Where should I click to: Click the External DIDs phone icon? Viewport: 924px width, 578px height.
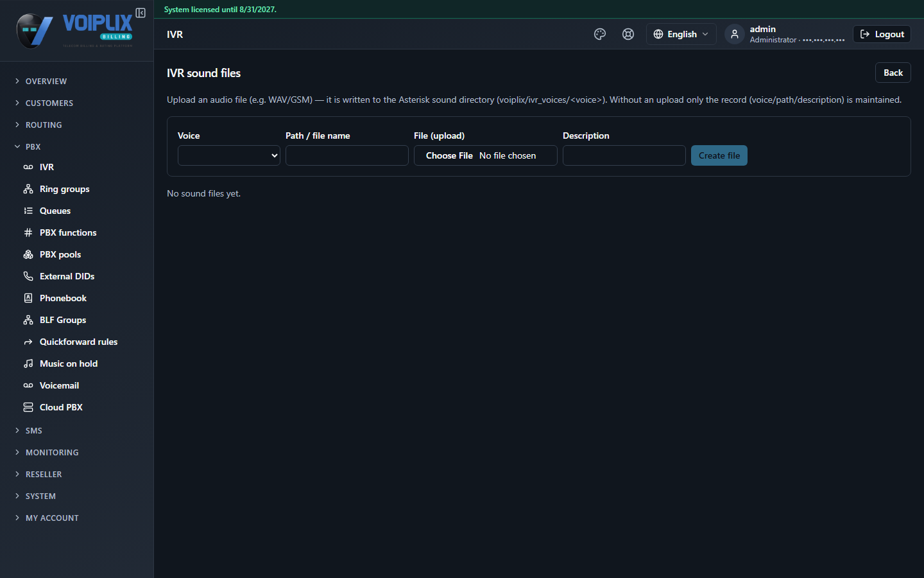tap(28, 276)
